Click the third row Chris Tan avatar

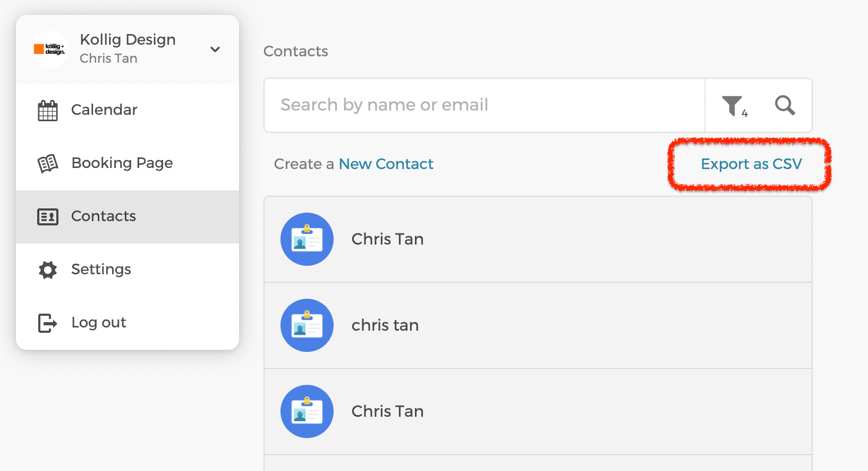tap(307, 411)
